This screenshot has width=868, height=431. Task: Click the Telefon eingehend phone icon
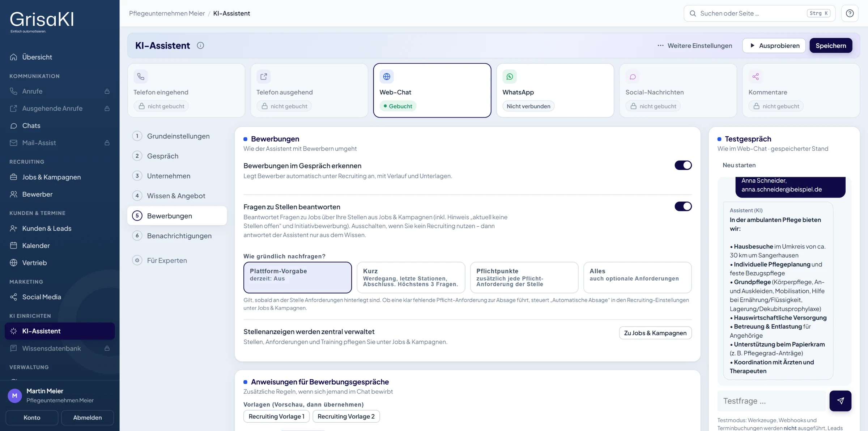(x=141, y=77)
